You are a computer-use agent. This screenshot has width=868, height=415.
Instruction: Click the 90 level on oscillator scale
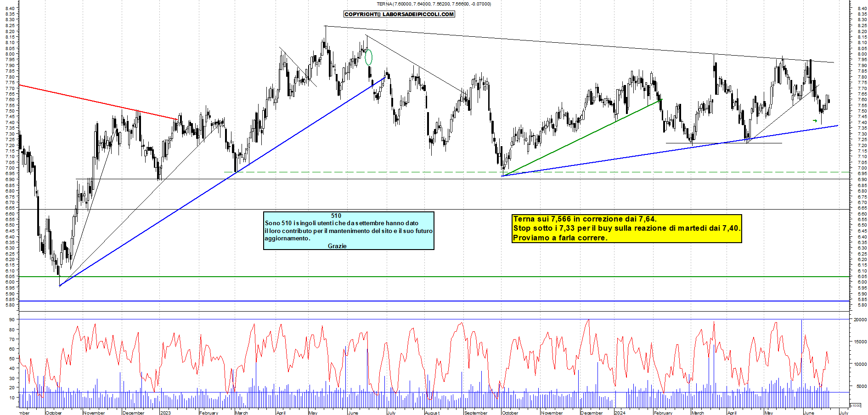tap(11, 319)
